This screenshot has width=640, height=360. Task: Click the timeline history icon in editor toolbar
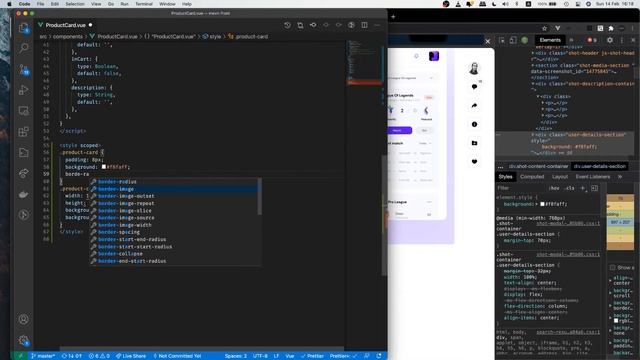pyautogui.click(x=287, y=25)
